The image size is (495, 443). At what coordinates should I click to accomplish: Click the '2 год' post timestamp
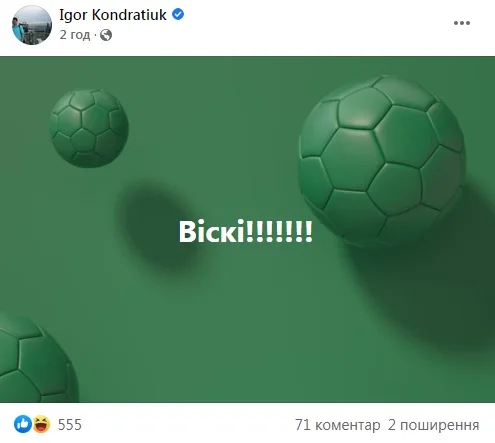tap(75, 35)
